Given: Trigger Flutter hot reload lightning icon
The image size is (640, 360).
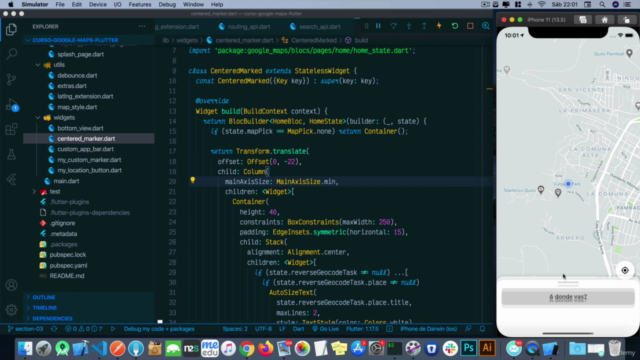Looking at the screenshot, I should coord(439,26).
